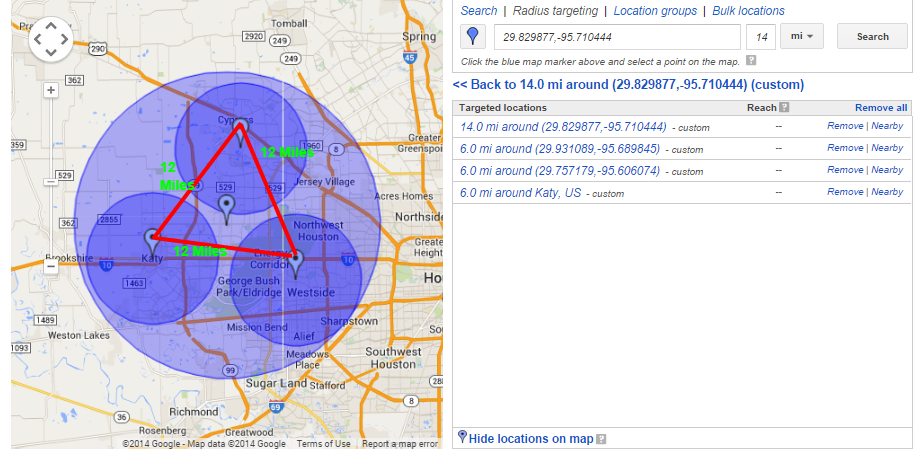Switch to Location groups tab
The height and width of the screenshot is (452, 922).
coord(655,11)
